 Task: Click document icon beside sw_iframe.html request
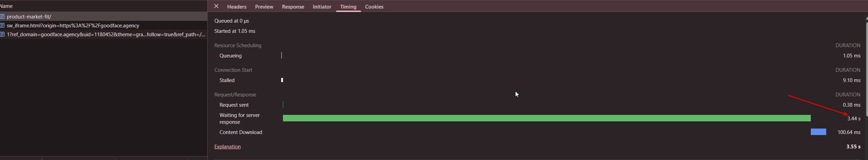[x=2, y=25]
